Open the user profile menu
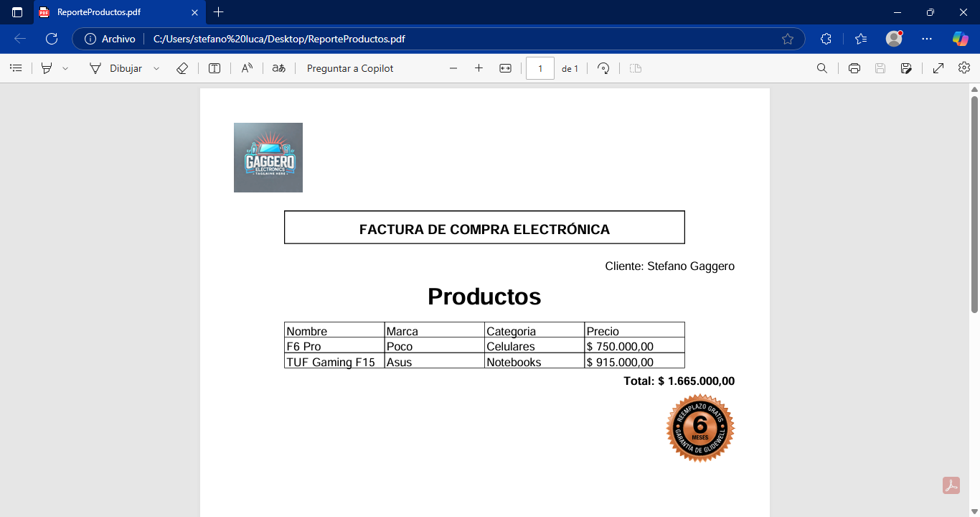 [x=894, y=39]
